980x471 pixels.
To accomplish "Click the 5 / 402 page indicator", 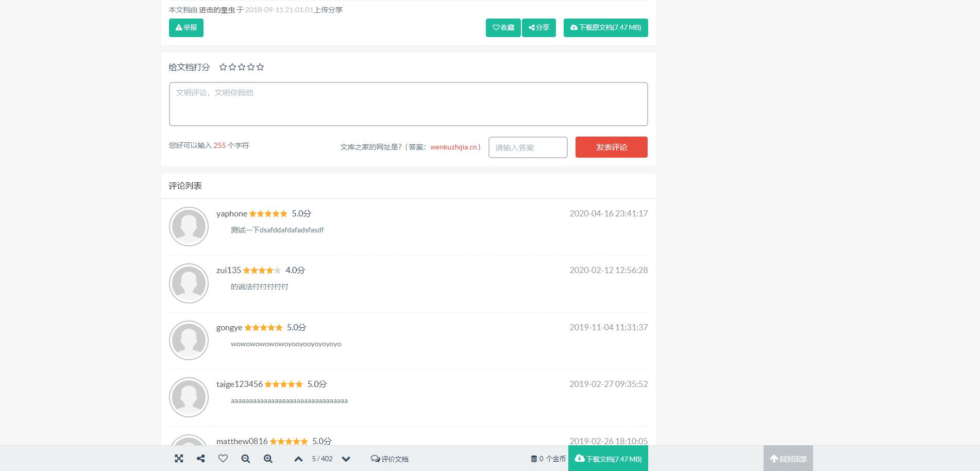I will tap(322, 459).
